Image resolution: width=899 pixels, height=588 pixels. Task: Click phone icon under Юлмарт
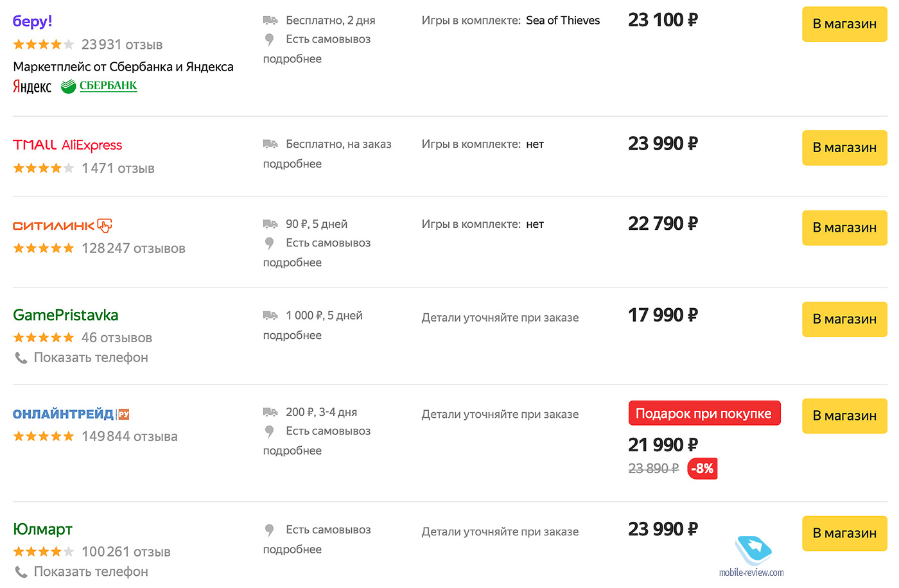(x=21, y=571)
